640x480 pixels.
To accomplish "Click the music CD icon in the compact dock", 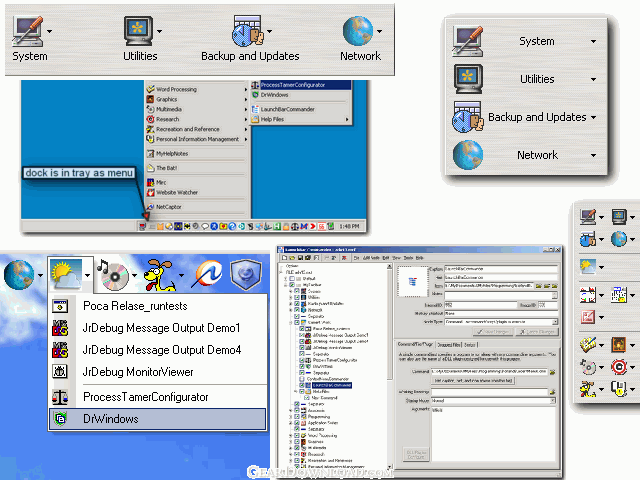I will tap(587, 367).
